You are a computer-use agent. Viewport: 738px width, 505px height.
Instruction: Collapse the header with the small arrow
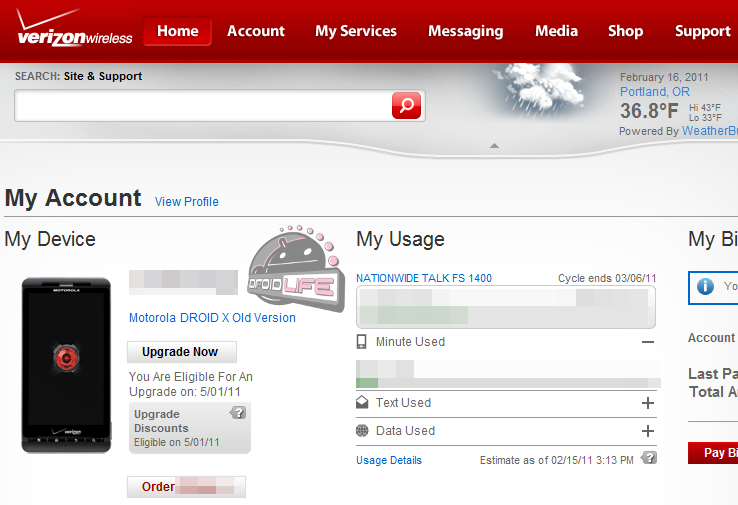click(x=492, y=146)
